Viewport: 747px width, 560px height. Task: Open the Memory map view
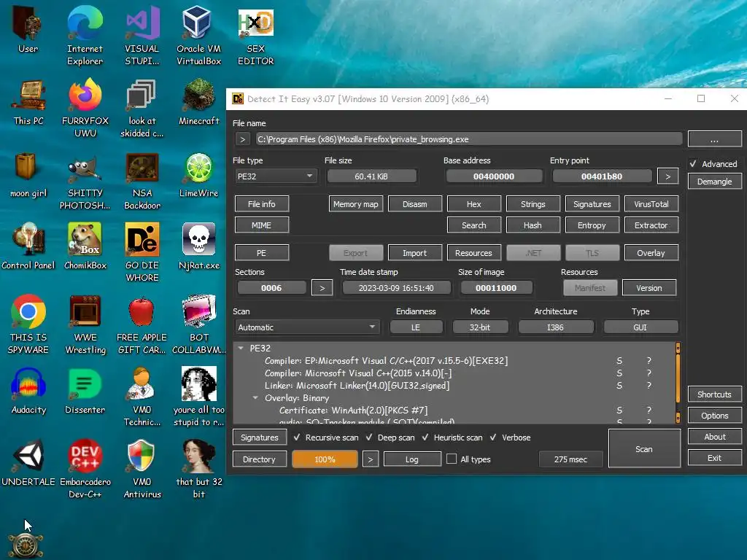point(355,204)
